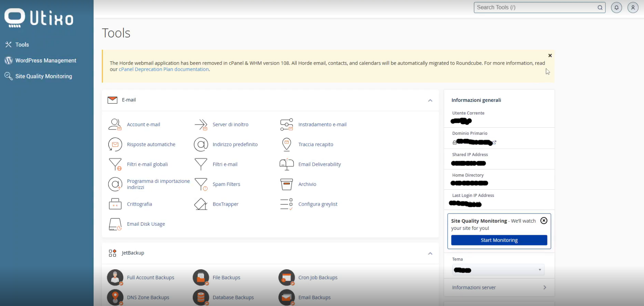Click the Search Tools field

535,8
